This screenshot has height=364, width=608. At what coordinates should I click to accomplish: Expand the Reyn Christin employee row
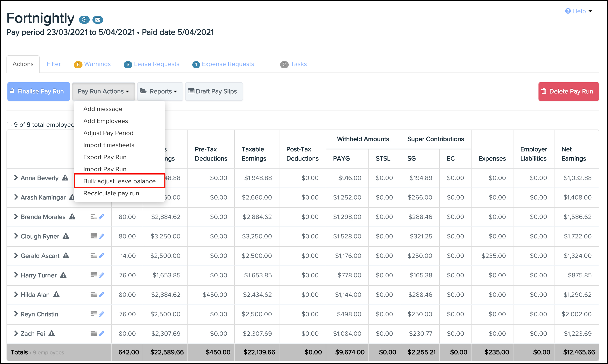(x=16, y=314)
